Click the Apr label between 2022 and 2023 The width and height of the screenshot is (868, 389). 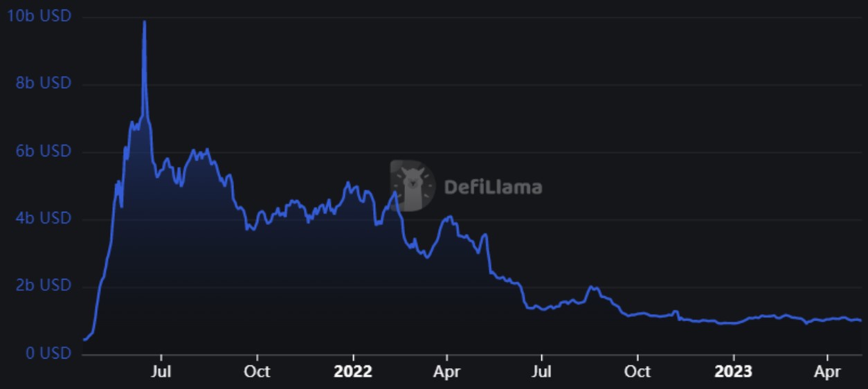pos(447,372)
